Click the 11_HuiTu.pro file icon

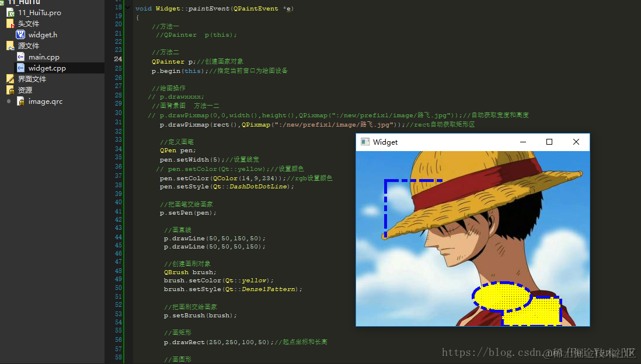pos(11,13)
